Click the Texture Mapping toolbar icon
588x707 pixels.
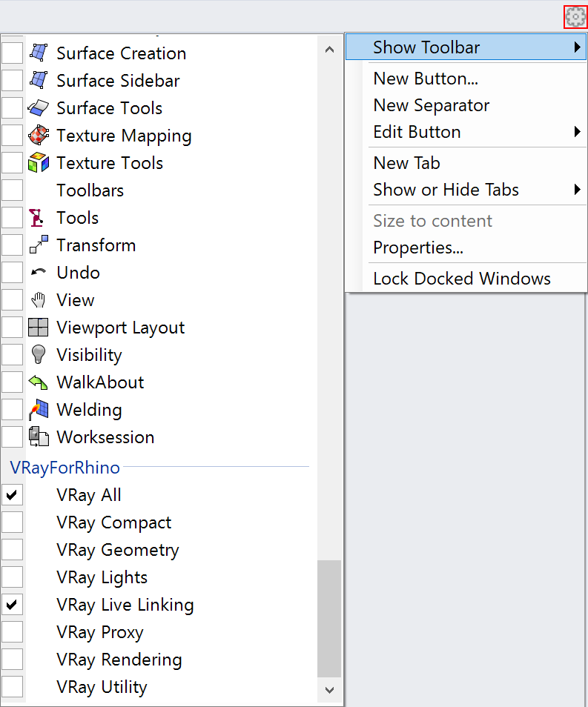[x=39, y=136]
